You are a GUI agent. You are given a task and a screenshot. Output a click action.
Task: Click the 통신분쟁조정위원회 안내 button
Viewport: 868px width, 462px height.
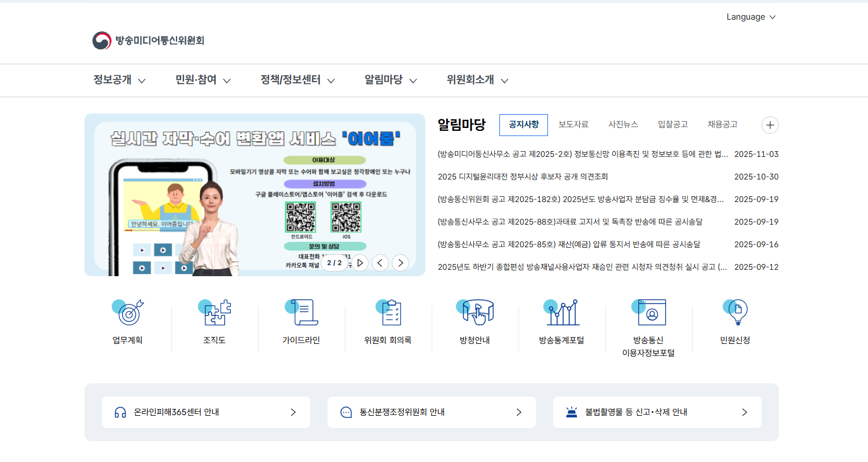432,412
